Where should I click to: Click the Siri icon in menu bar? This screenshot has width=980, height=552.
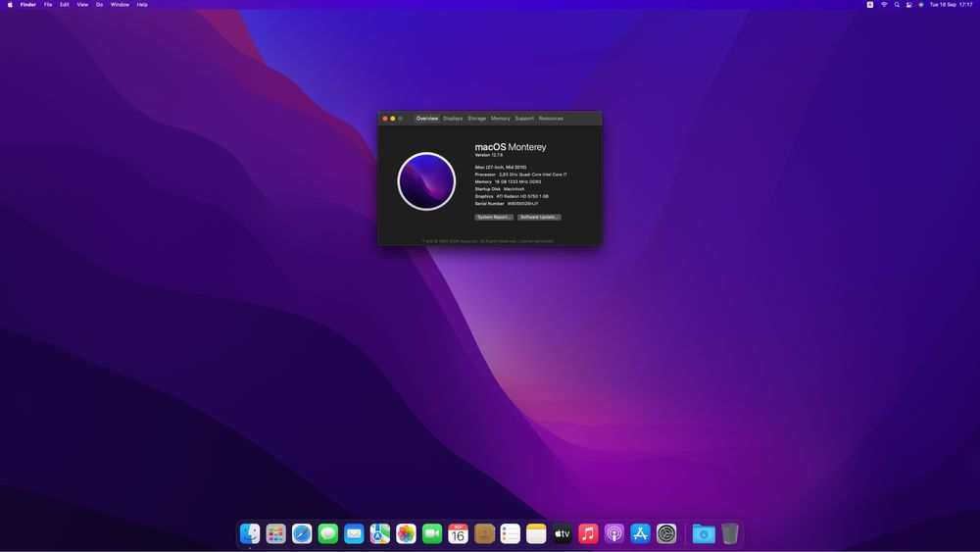[920, 4]
